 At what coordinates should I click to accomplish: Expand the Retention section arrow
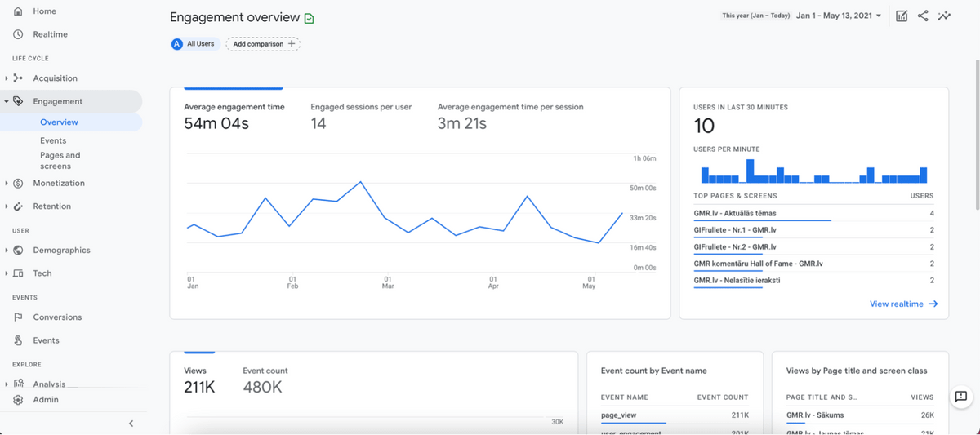[7, 206]
